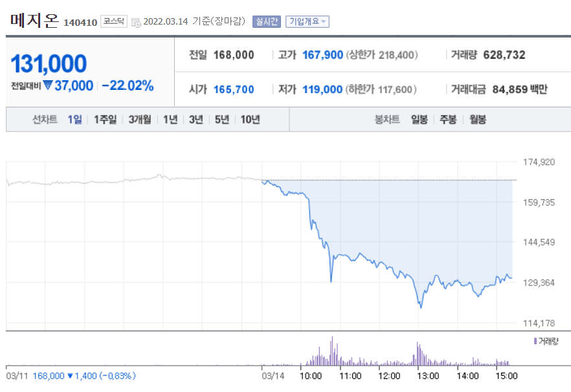Select the 1일 line chart tab

coord(74,120)
